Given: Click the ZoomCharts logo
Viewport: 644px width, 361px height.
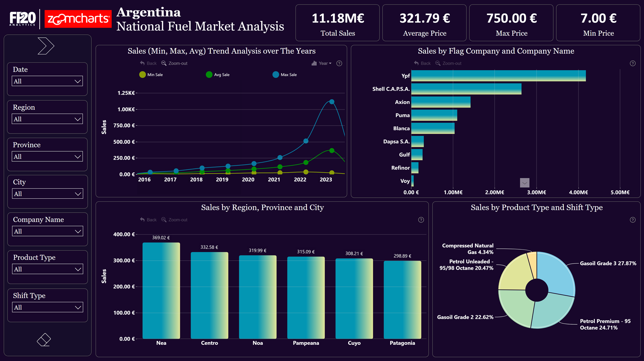Looking at the screenshot, I should [x=78, y=19].
